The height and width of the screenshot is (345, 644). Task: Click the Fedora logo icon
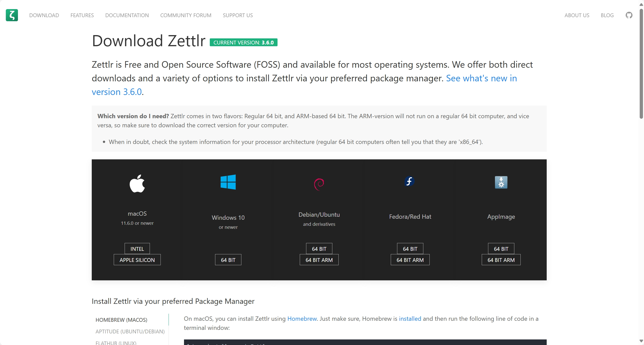coord(409,181)
